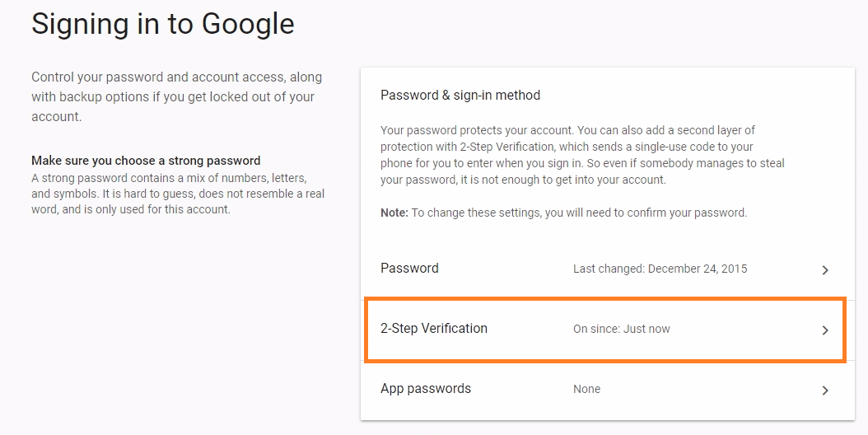Image resolution: width=868 pixels, height=435 pixels.
Task: Select the 2-Step Verification row label
Action: click(x=434, y=329)
